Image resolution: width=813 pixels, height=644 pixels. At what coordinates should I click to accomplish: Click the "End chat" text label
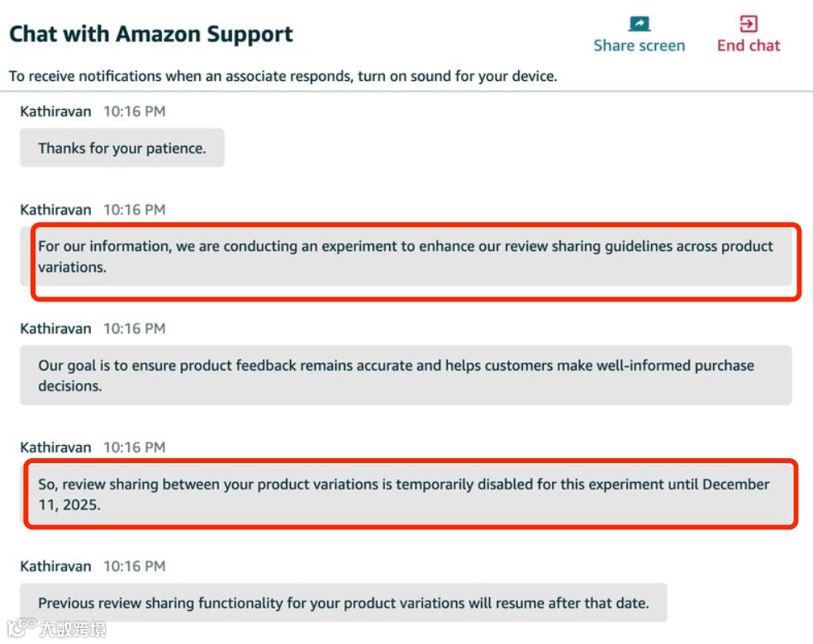[749, 46]
